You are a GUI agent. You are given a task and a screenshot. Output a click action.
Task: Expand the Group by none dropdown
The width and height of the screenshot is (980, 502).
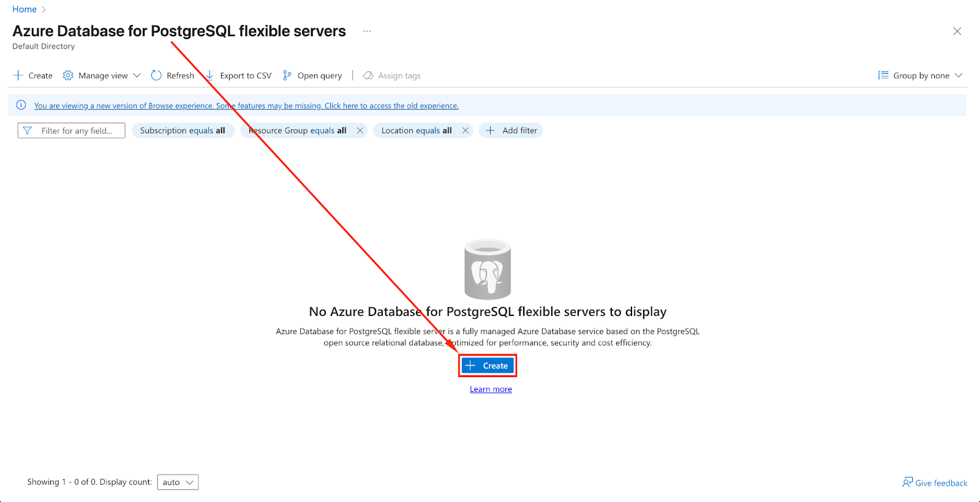click(920, 75)
